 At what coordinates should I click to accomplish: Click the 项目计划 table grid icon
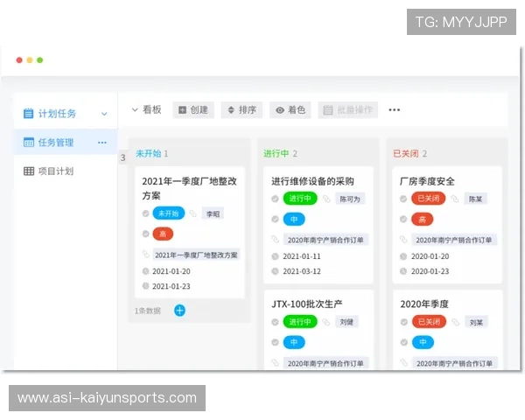pos(29,171)
